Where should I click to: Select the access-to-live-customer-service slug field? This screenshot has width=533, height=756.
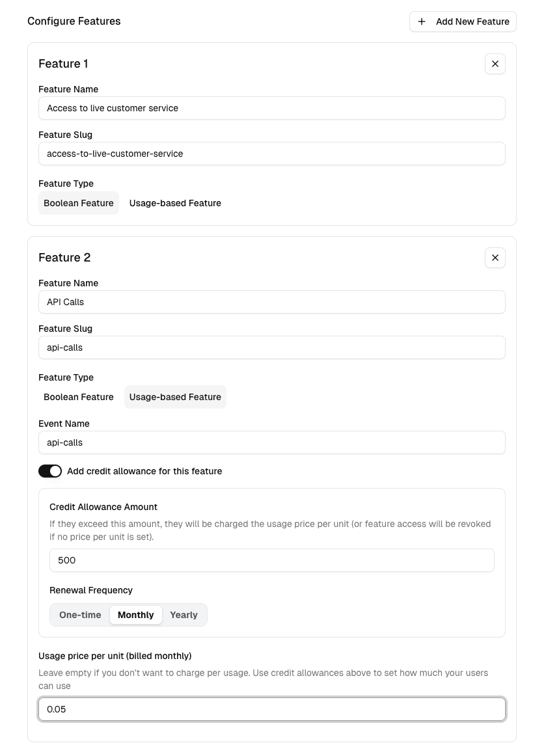pos(272,154)
